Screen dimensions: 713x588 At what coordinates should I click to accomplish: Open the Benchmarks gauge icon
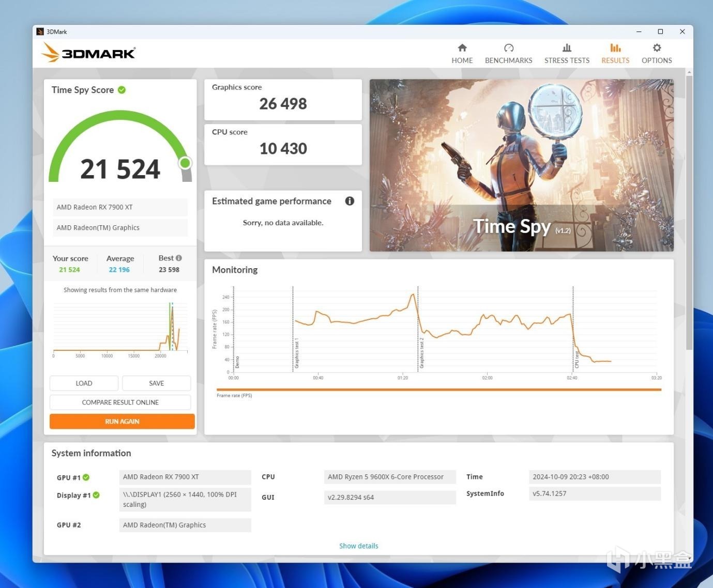(x=509, y=48)
